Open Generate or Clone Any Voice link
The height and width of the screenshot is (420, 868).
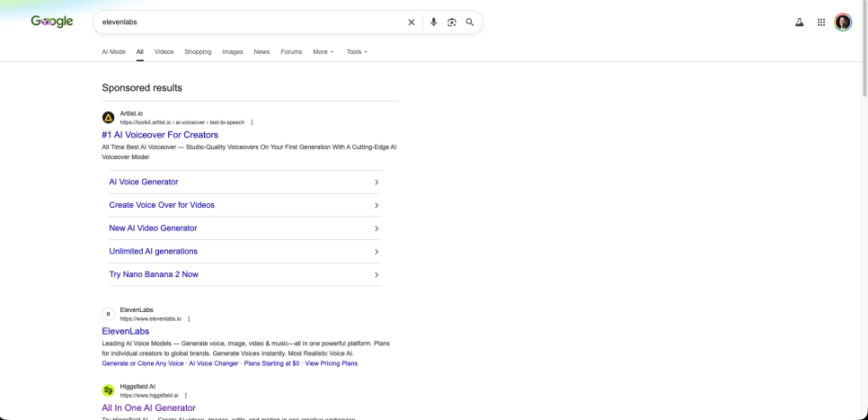(143, 363)
